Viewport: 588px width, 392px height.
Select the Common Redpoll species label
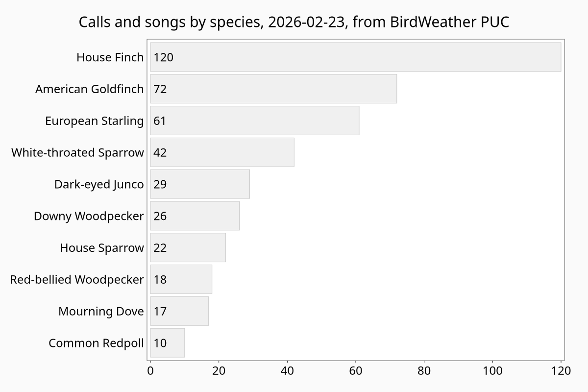click(96, 343)
